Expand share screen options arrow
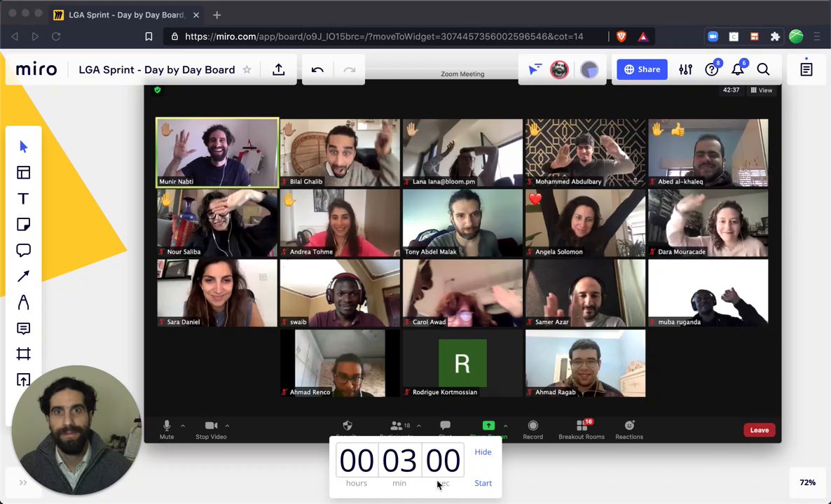The height and width of the screenshot is (504, 831). pos(506,426)
